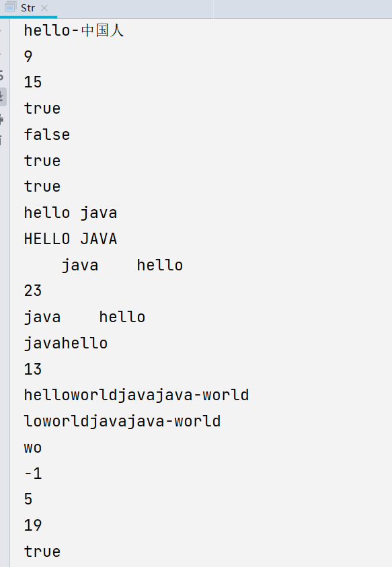Click the javahello concatenated text
The width and height of the screenshot is (392, 567).
coord(65,342)
